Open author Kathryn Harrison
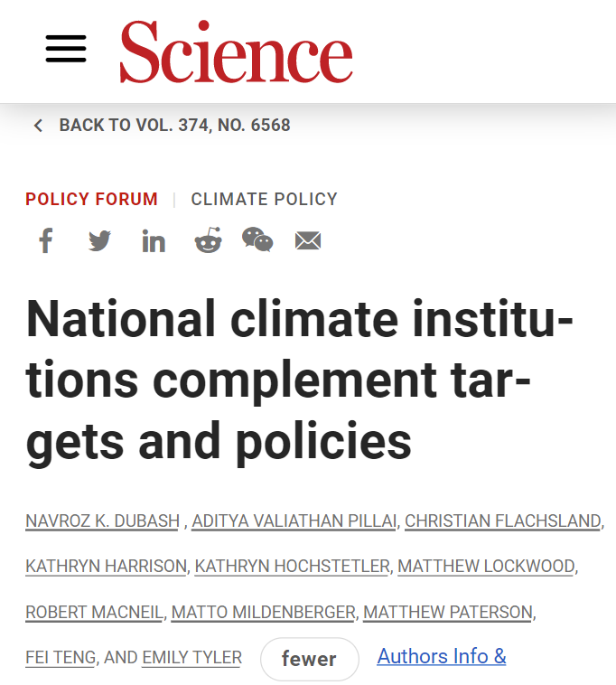Screen dimensions: 616x685 point(106,567)
